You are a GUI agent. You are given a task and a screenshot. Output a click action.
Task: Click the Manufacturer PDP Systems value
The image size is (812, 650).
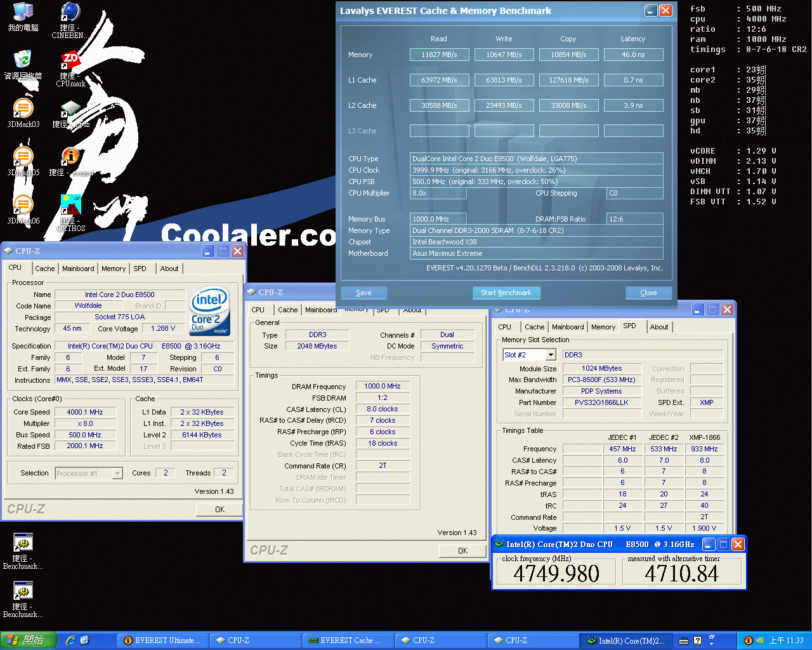click(601, 391)
